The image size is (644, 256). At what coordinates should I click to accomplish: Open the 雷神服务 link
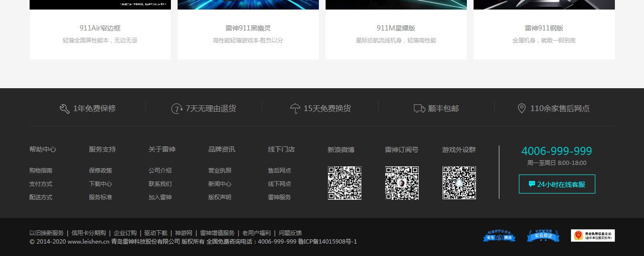click(x=280, y=197)
